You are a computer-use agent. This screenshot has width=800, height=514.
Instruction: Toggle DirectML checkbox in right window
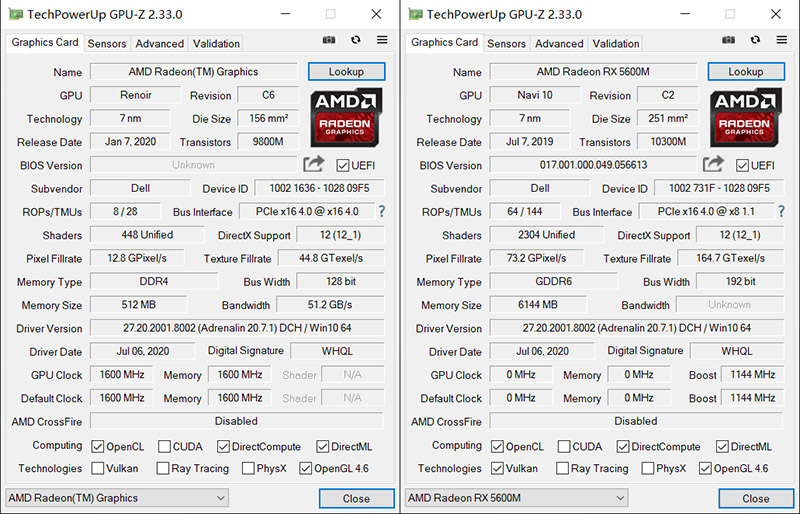(x=722, y=447)
